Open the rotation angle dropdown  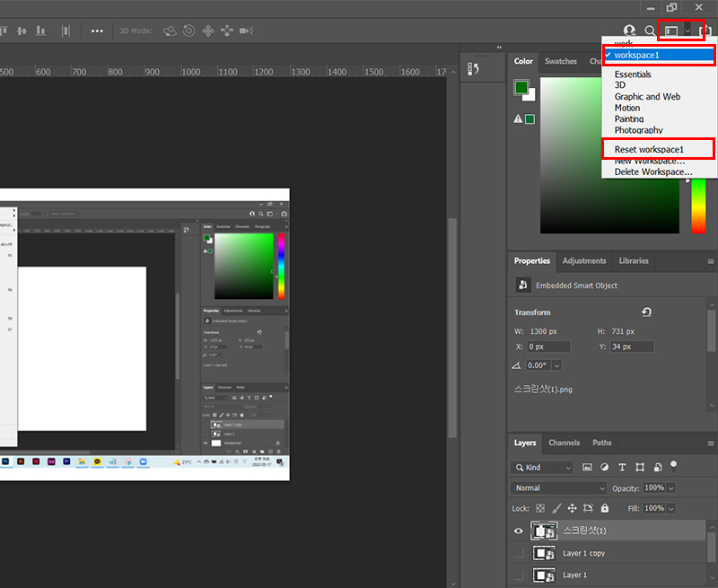coord(556,365)
